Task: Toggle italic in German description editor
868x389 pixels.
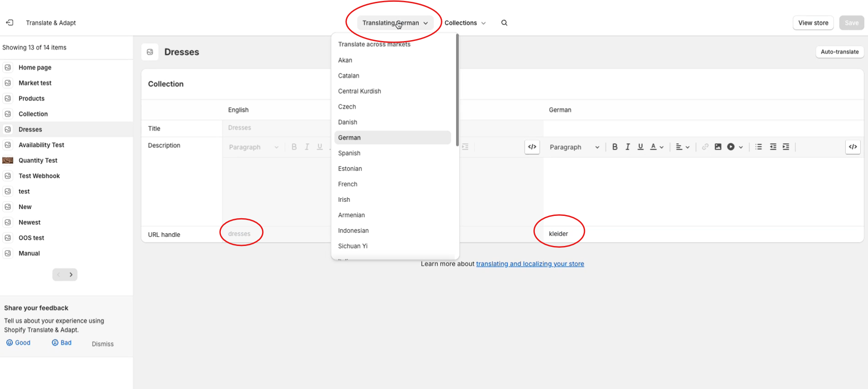Action: tap(627, 147)
